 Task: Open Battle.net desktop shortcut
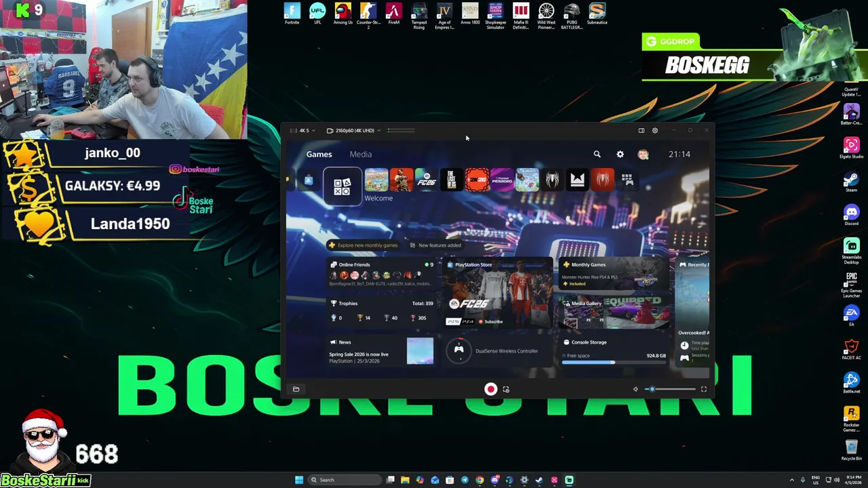coord(851,383)
